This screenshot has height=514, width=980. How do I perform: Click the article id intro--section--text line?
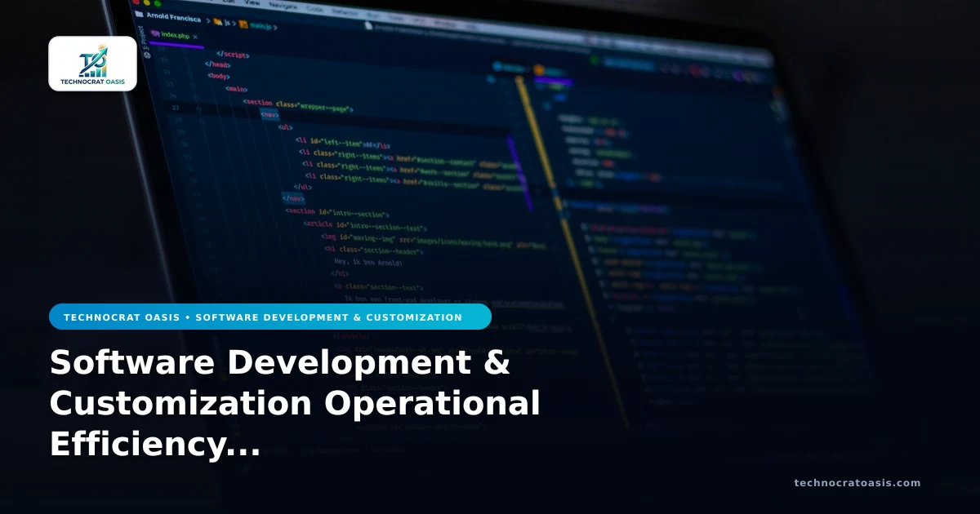point(364,226)
